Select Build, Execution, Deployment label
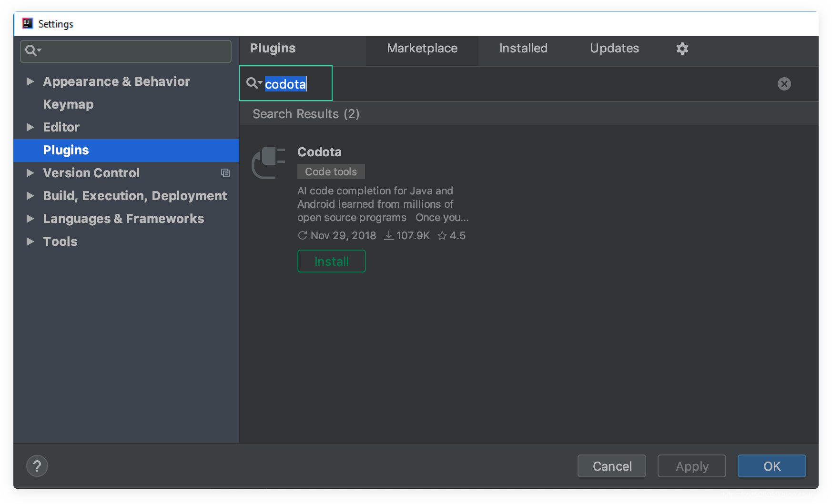832x504 pixels. [135, 196]
